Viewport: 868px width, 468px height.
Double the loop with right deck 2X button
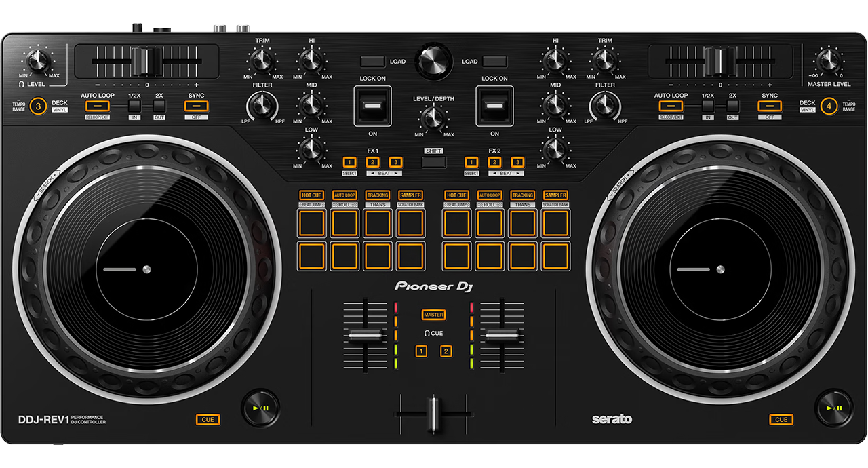(732, 106)
